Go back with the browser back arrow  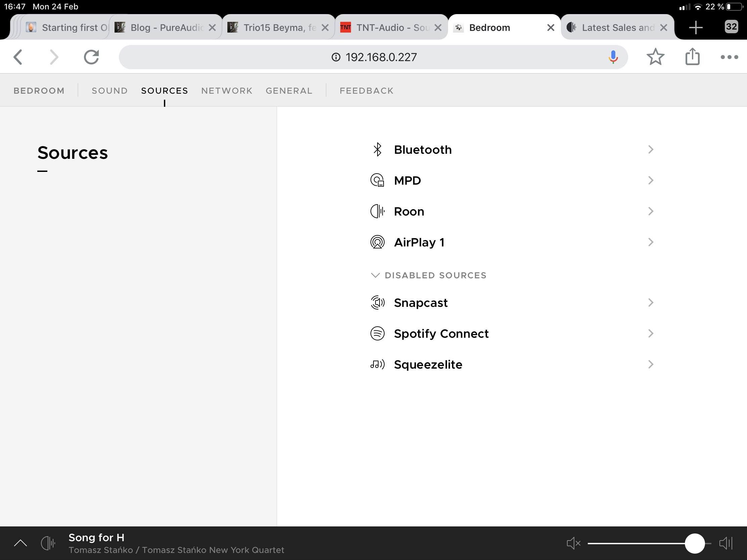click(x=18, y=57)
